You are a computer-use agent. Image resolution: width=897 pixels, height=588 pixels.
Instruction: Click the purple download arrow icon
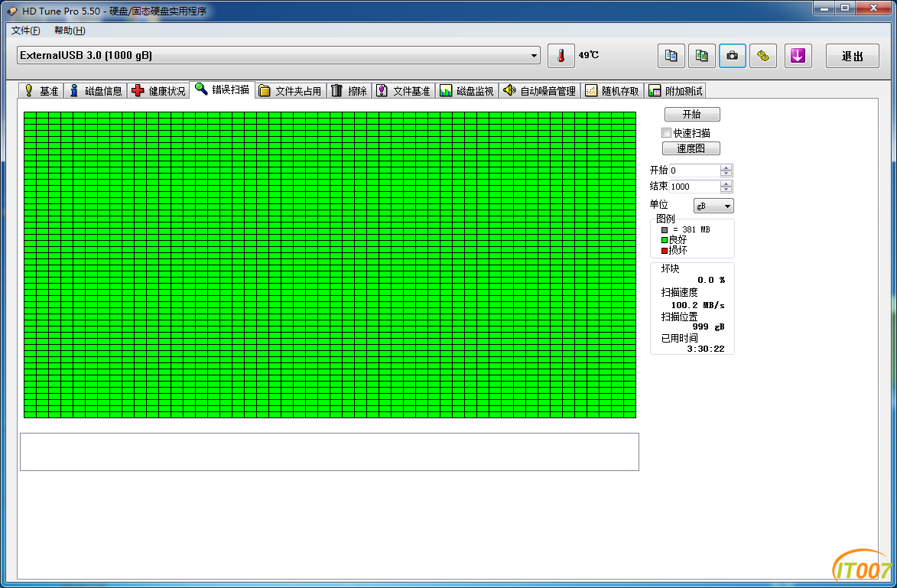pos(798,56)
